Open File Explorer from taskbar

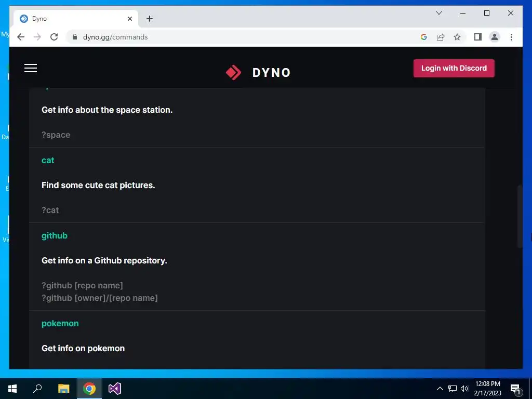pyautogui.click(x=63, y=389)
